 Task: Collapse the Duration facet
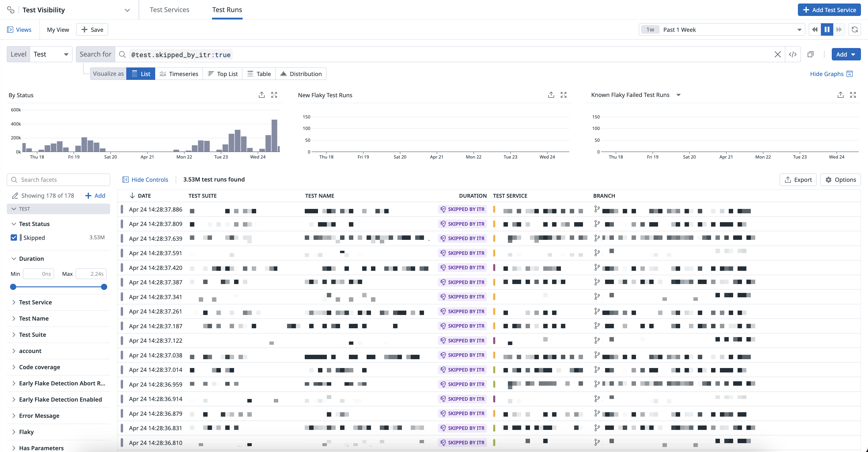coord(14,259)
